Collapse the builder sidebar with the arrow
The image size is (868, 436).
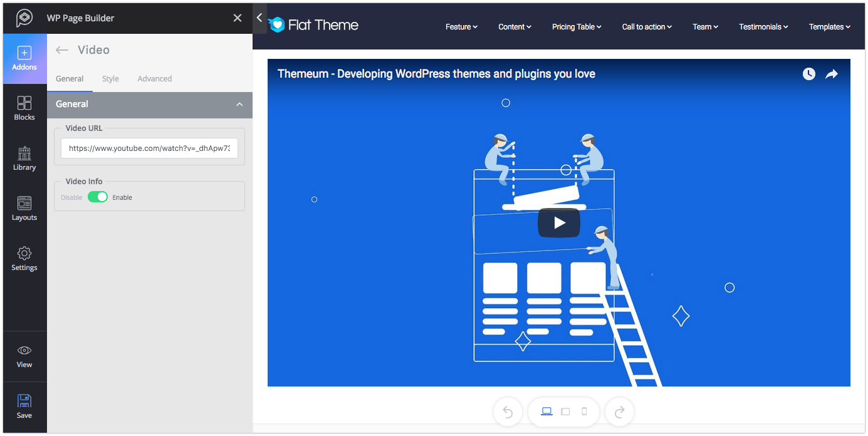tap(259, 18)
